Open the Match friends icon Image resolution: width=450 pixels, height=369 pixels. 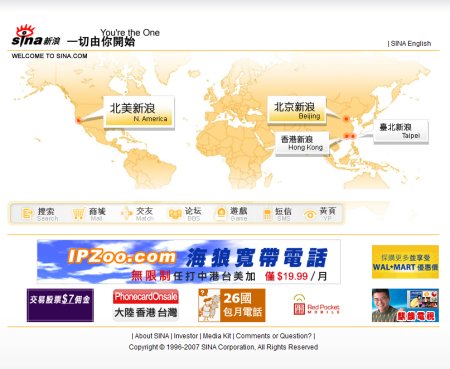pyautogui.click(x=127, y=213)
